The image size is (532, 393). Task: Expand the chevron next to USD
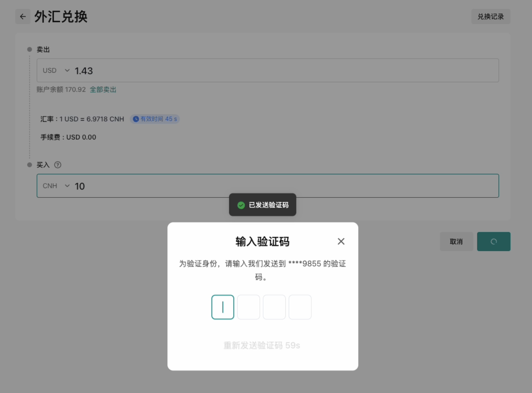[x=67, y=70]
